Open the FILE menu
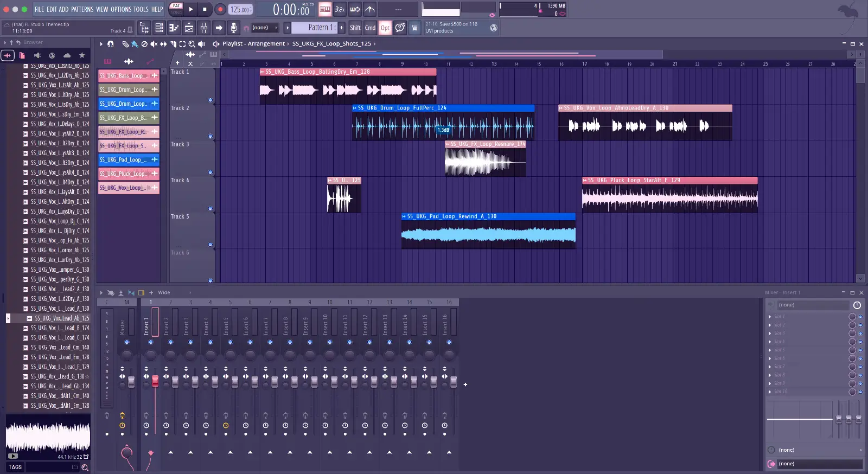The width and height of the screenshot is (868, 474). point(39,9)
